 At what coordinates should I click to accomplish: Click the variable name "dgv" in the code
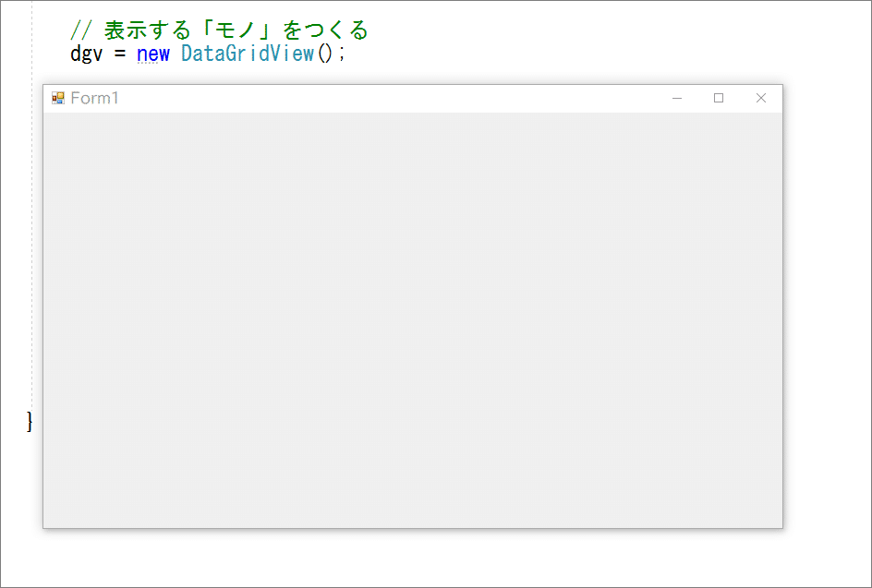86,54
